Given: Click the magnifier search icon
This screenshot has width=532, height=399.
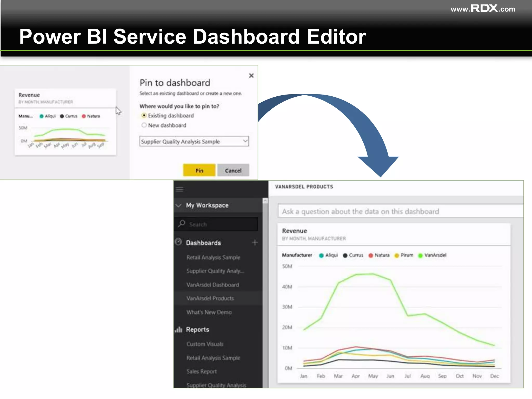Looking at the screenshot, I should [182, 223].
